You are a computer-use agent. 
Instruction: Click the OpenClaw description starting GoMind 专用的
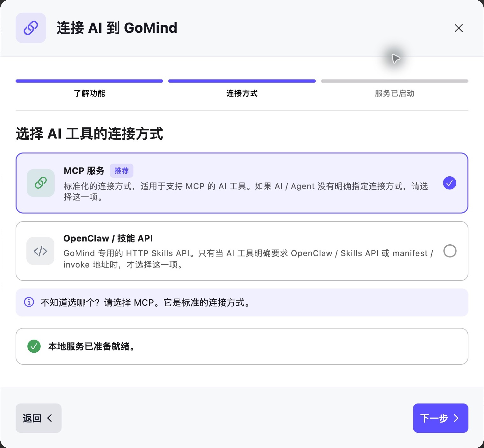pyautogui.click(x=248, y=259)
